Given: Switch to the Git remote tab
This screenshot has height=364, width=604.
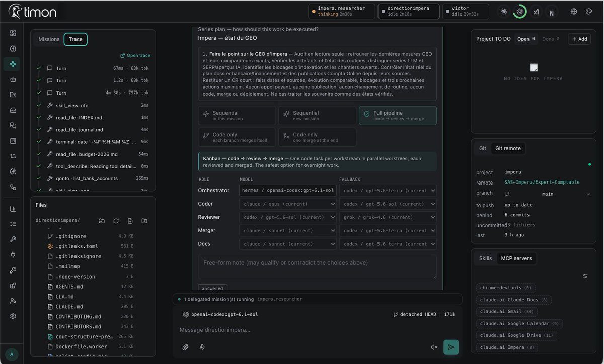Looking at the screenshot, I should point(507,148).
